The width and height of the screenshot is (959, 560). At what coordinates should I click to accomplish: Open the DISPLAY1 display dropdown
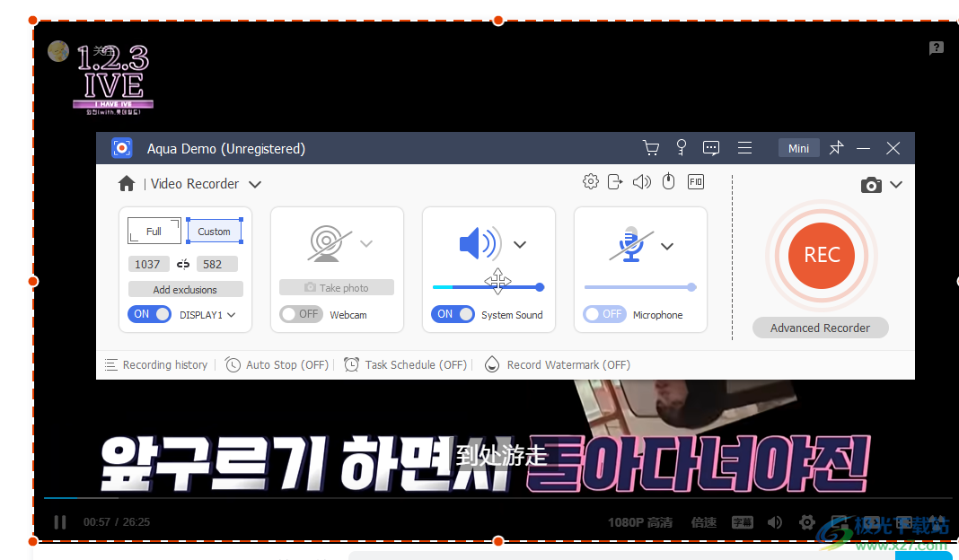point(231,315)
